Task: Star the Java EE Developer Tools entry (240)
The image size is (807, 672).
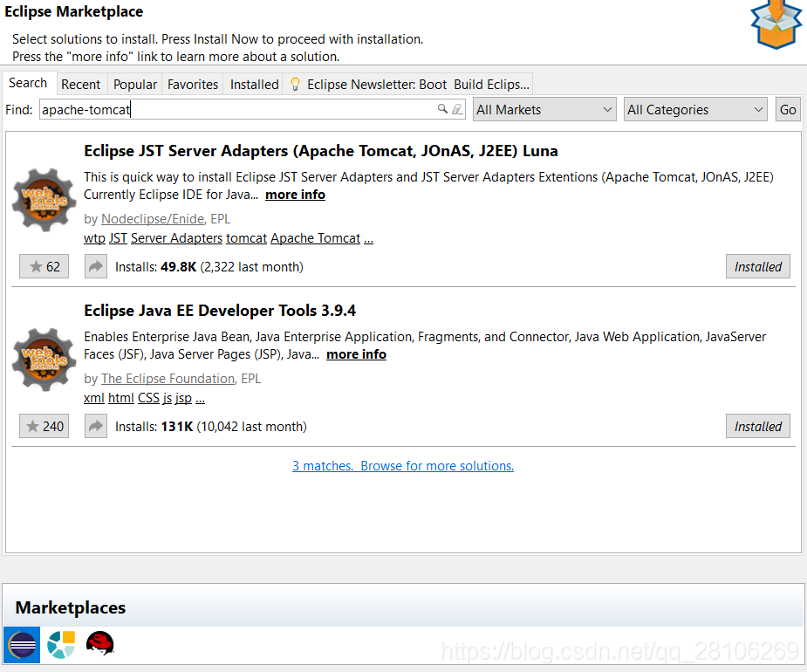Action: point(44,427)
